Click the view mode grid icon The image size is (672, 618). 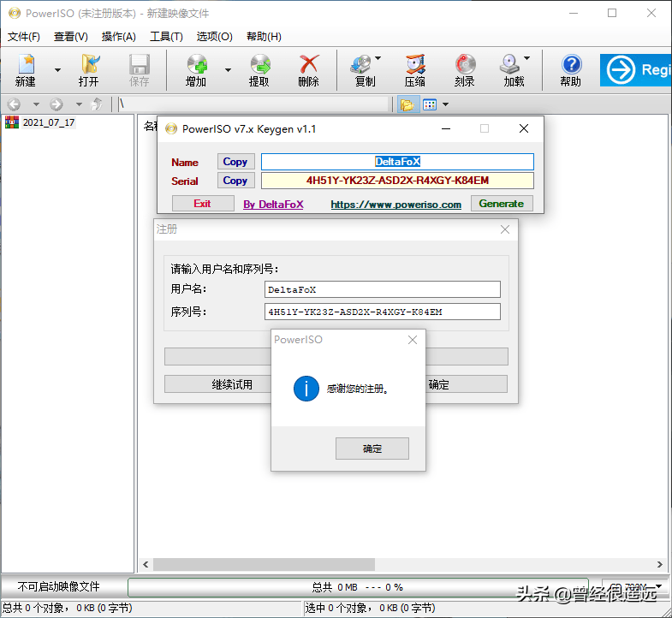point(430,104)
